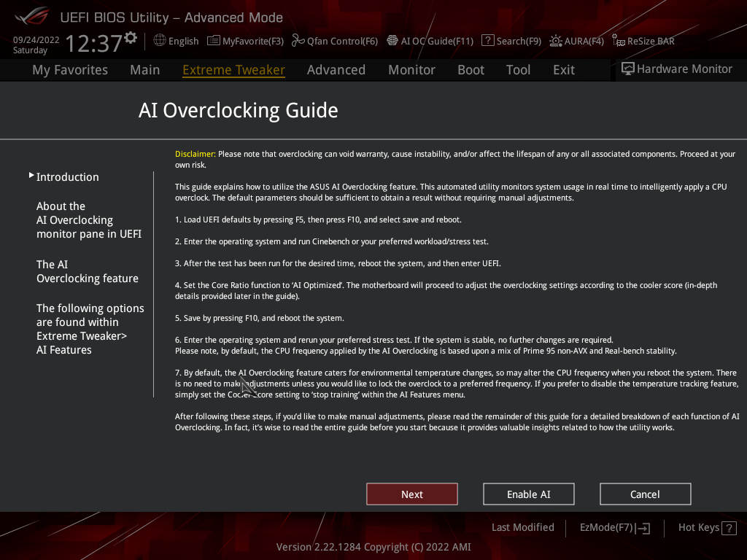The width and height of the screenshot is (747, 560).
Task: Select the Introduction section in sidebar
Action: pyautogui.click(x=67, y=177)
